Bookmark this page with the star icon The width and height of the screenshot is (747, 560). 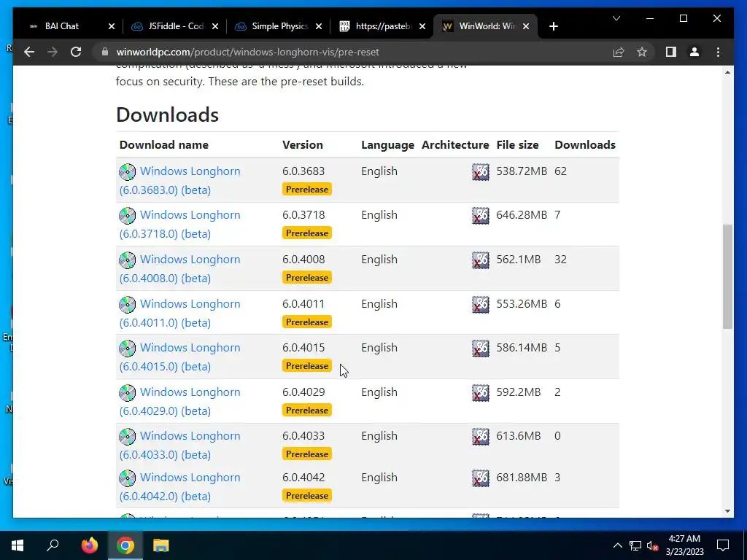tap(642, 52)
